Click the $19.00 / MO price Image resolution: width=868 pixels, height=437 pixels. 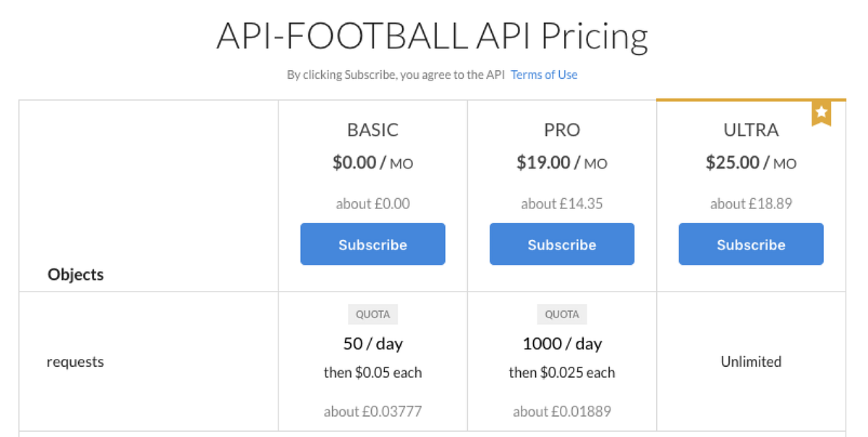[562, 163]
